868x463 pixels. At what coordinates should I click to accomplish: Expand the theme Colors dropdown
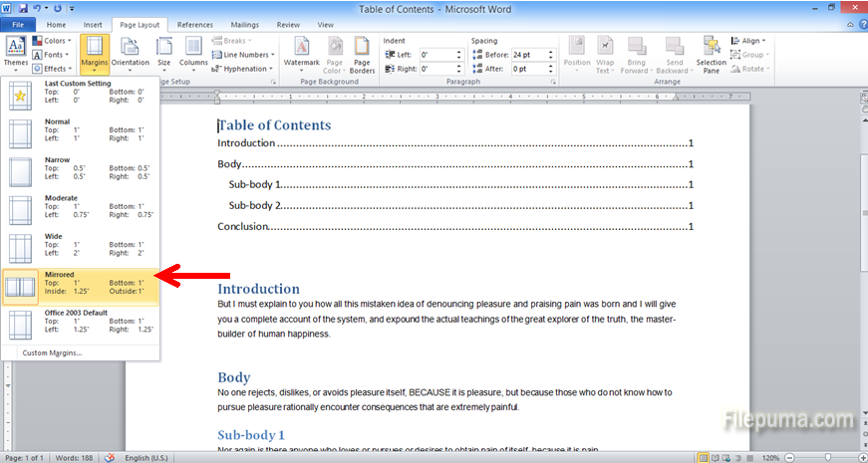54,41
